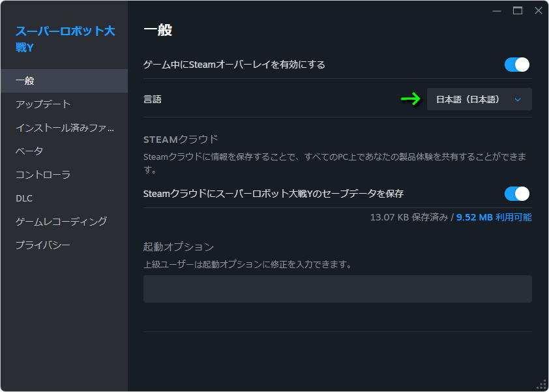Click the 起動オプション text input field
549x392 pixels.
point(338,289)
